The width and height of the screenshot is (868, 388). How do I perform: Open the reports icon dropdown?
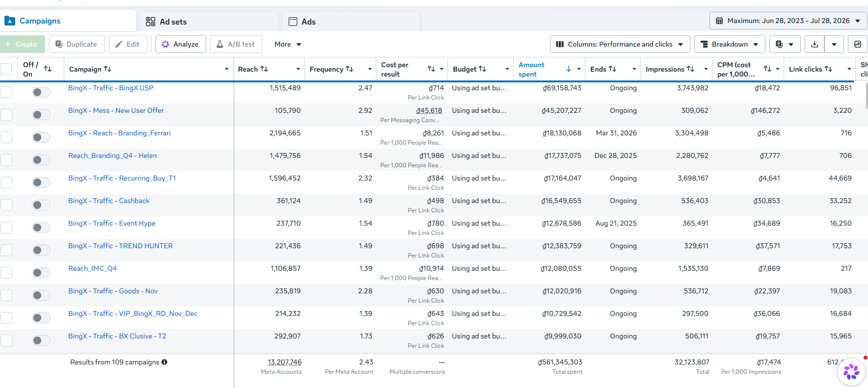785,44
